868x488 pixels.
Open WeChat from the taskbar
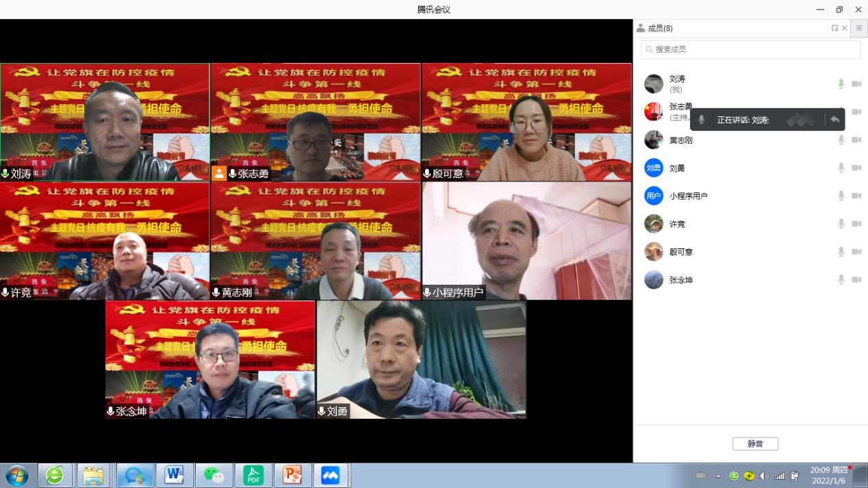click(214, 475)
